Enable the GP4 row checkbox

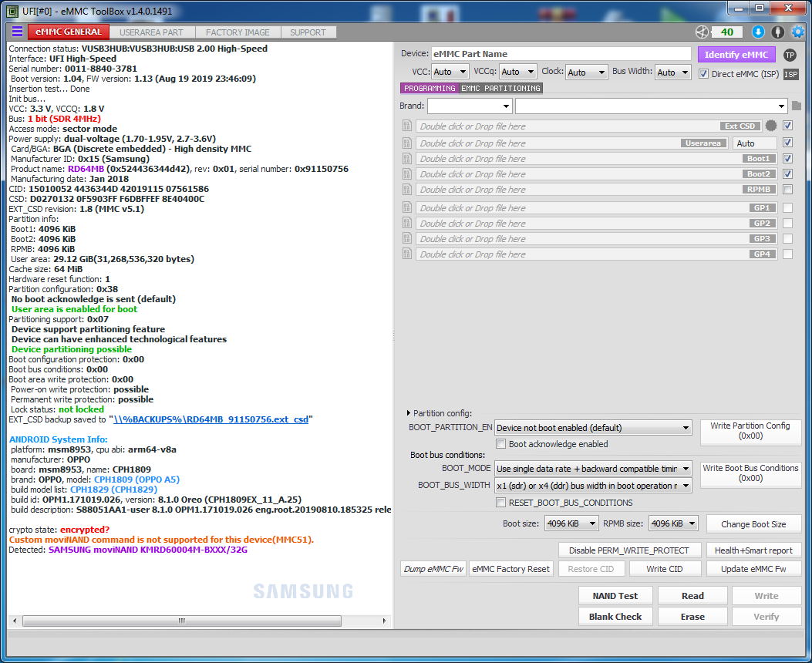click(787, 254)
